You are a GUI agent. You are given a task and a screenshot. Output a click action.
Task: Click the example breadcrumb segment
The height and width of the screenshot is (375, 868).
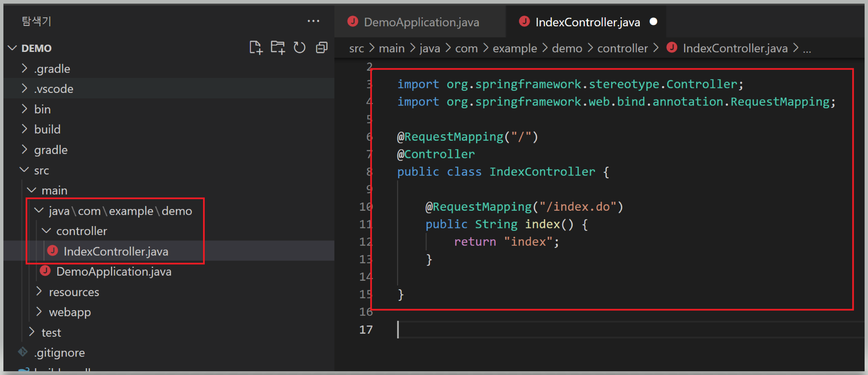(x=515, y=48)
